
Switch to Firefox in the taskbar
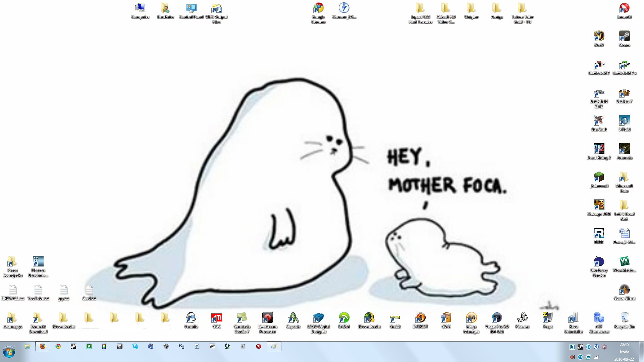(43, 346)
